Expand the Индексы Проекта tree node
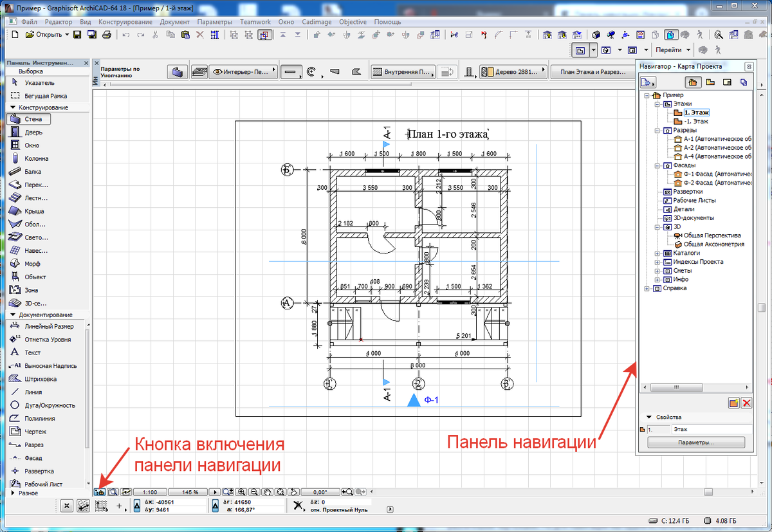Screen dimensions: 772x532 tap(657, 262)
